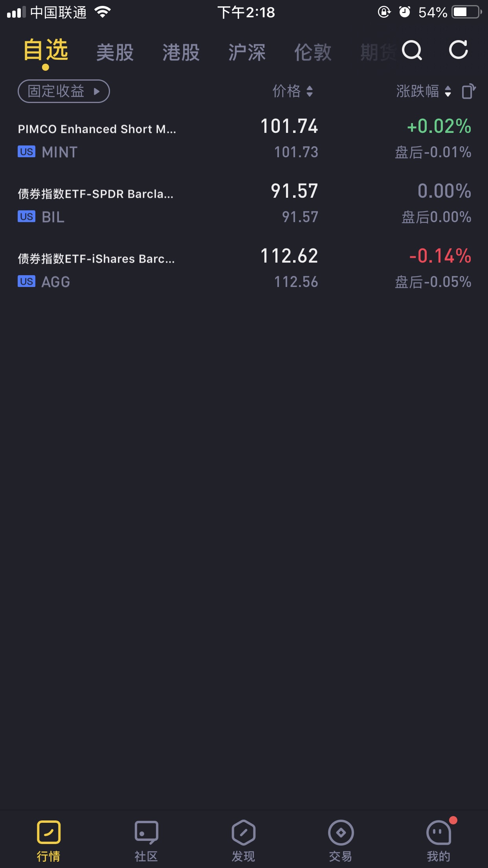Screen dimensions: 488x868
Task: Toggle sorting by 价格 column
Action: click(293, 91)
